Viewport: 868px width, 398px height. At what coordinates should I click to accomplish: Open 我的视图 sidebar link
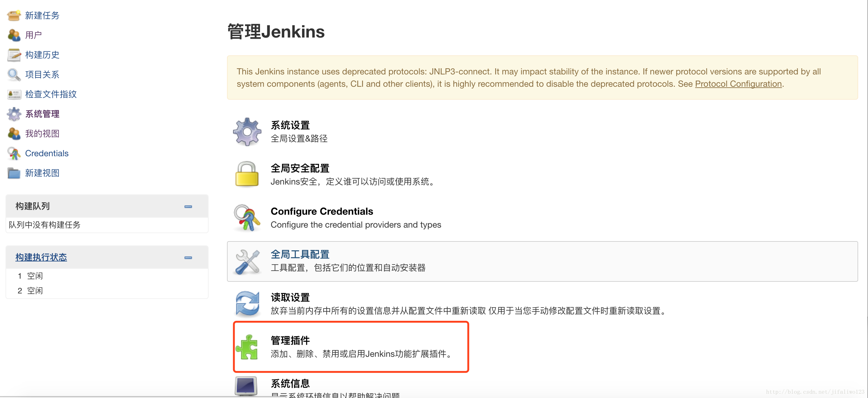tap(42, 134)
